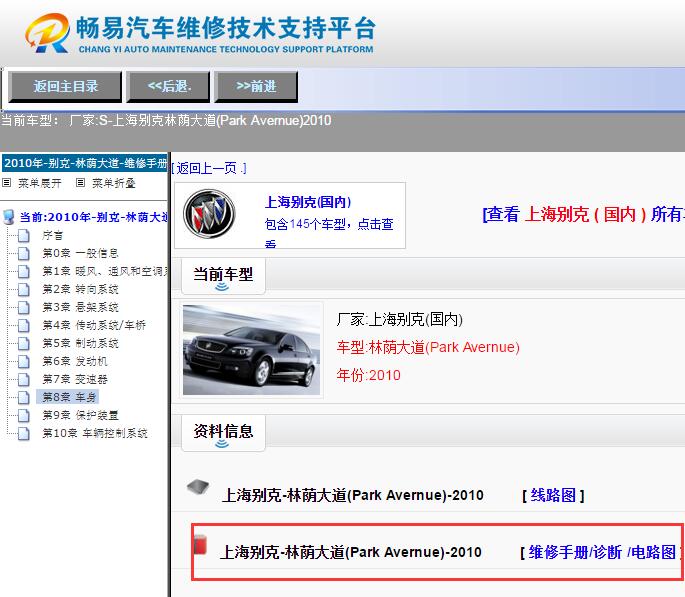The height and width of the screenshot is (597, 685).
Task: Click page icon beside 第2章 转向系统
Action: click(x=24, y=289)
